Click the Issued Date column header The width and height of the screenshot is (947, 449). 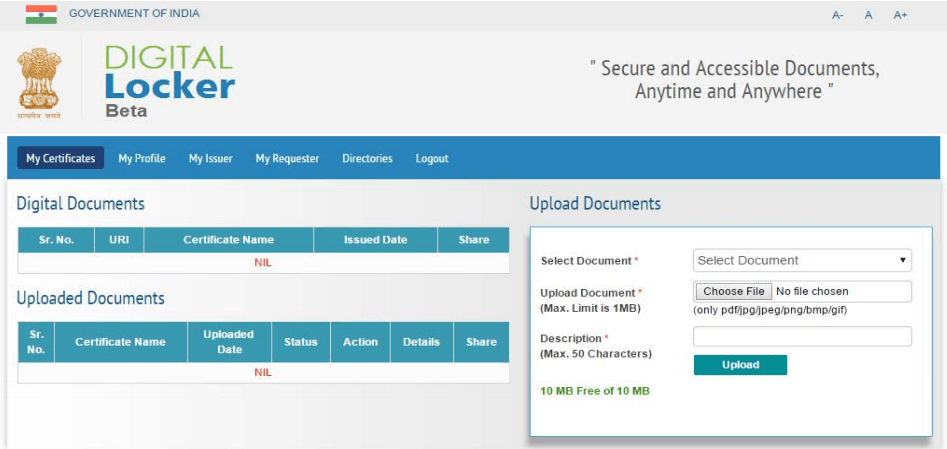coord(376,240)
